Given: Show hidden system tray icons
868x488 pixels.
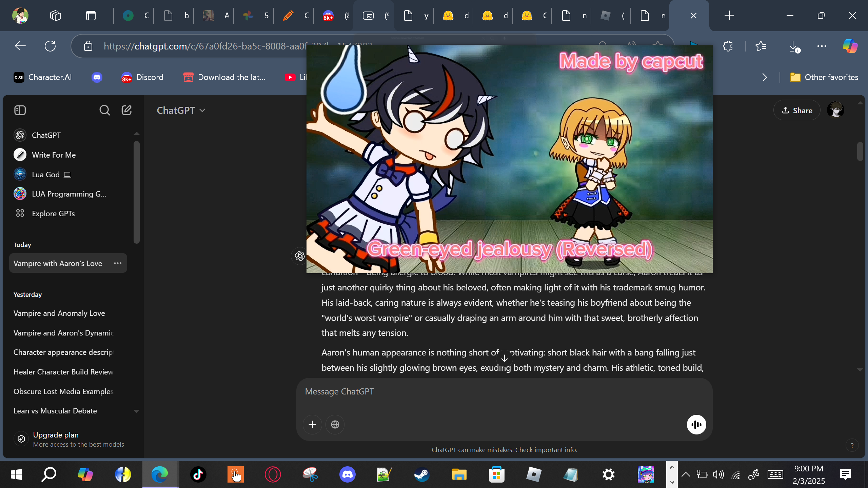Looking at the screenshot, I should pyautogui.click(x=686, y=474).
